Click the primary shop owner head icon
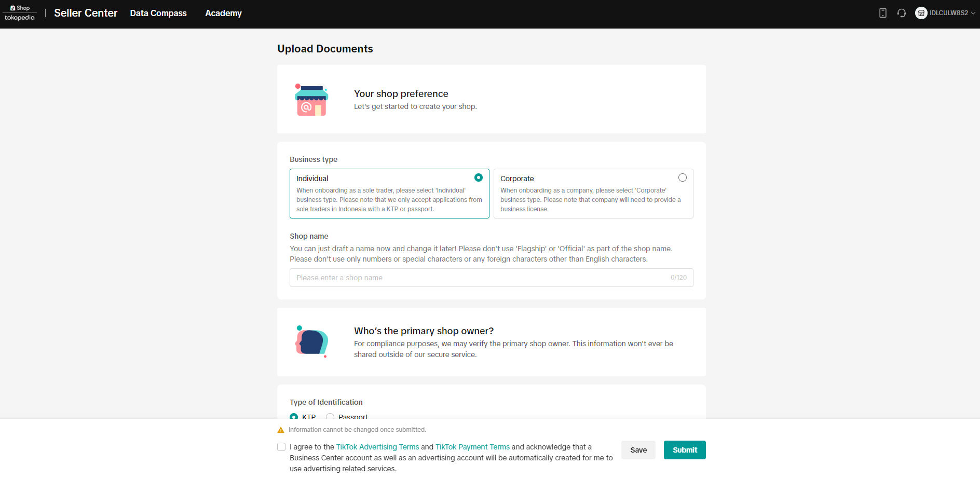Screen dimensions: 980x478 pos(311,342)
